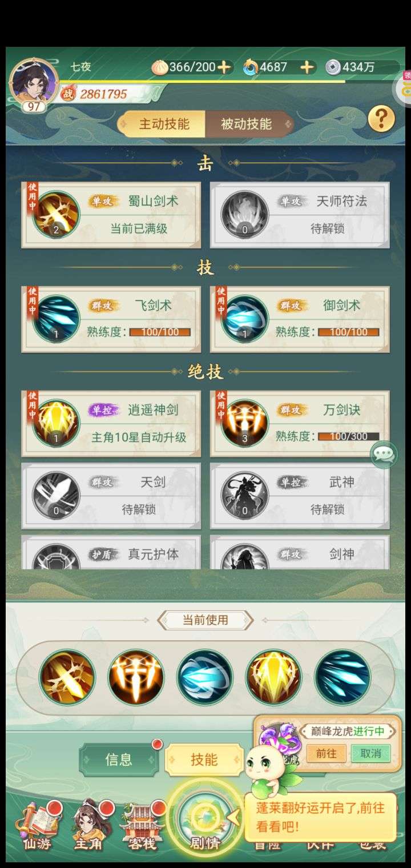This screenshot has height=868, width=411.
Task: Select the 逍遥神剑 skill icon
Action: (x=56, y=424)
